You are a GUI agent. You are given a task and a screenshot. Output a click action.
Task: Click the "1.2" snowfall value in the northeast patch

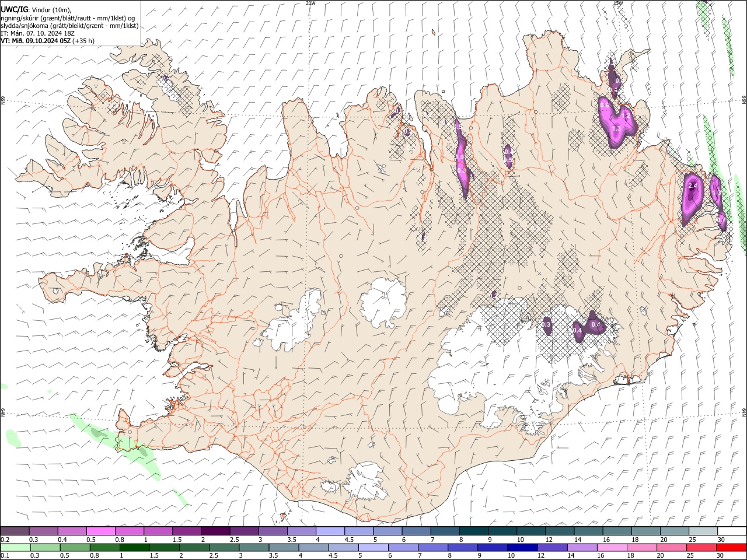[x=626, y=116]
